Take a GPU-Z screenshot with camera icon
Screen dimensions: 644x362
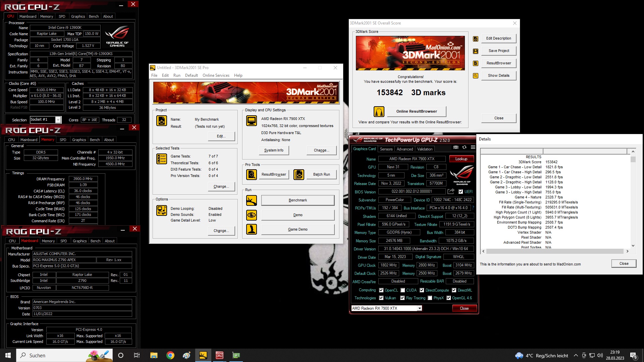(455, 147)
